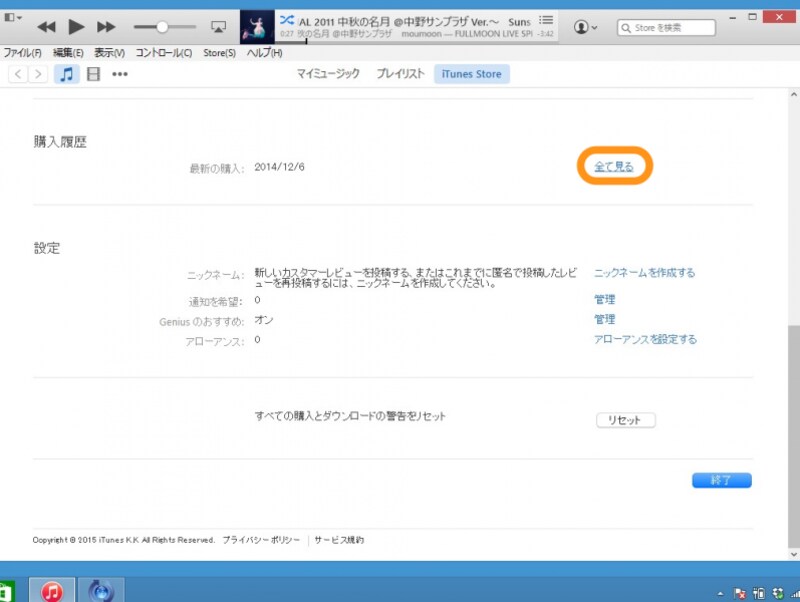Click the album artwork thumbnail
The width and height of the screenshot is (800, 602).
point(257,27)
